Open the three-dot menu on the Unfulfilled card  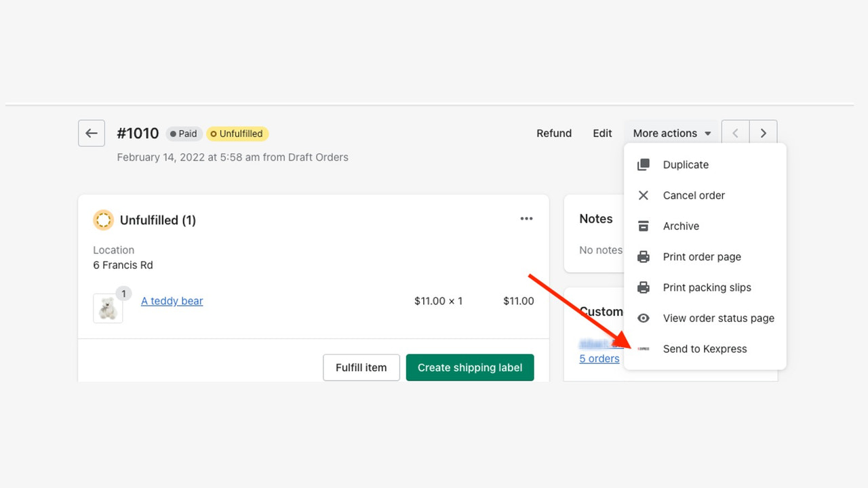pyautogui.click(x=526, y=218)
